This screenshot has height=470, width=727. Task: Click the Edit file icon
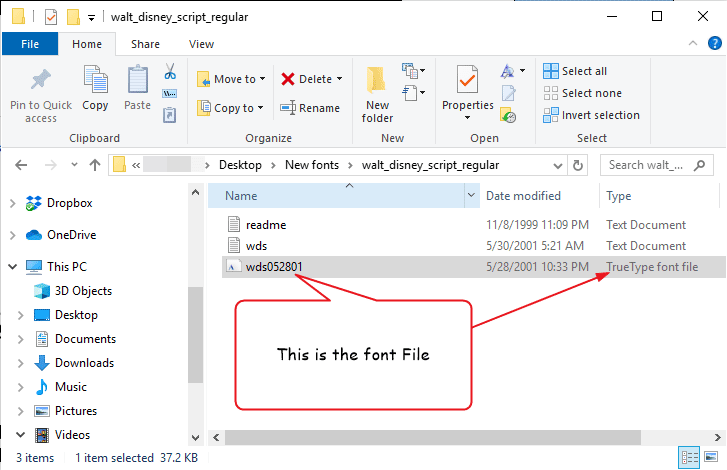[509, 93]
